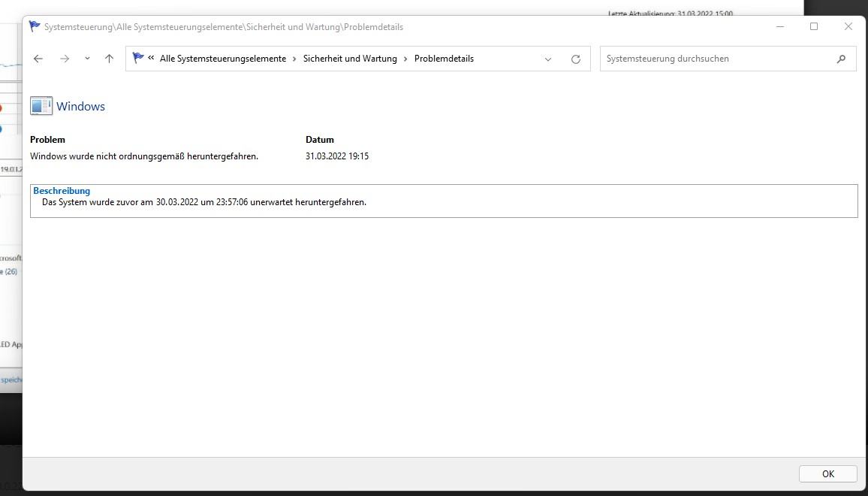This screenshot has width=868, height=496.
Task: Expand the chevron after Sicherheit und Wartung
Action: click(405, 59)
